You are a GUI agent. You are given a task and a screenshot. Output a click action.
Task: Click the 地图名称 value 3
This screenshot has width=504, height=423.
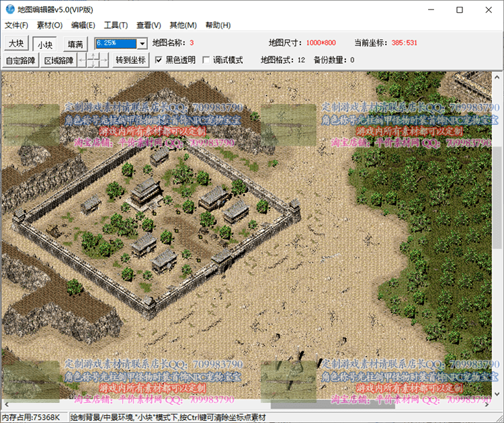(x=192, y=43)
